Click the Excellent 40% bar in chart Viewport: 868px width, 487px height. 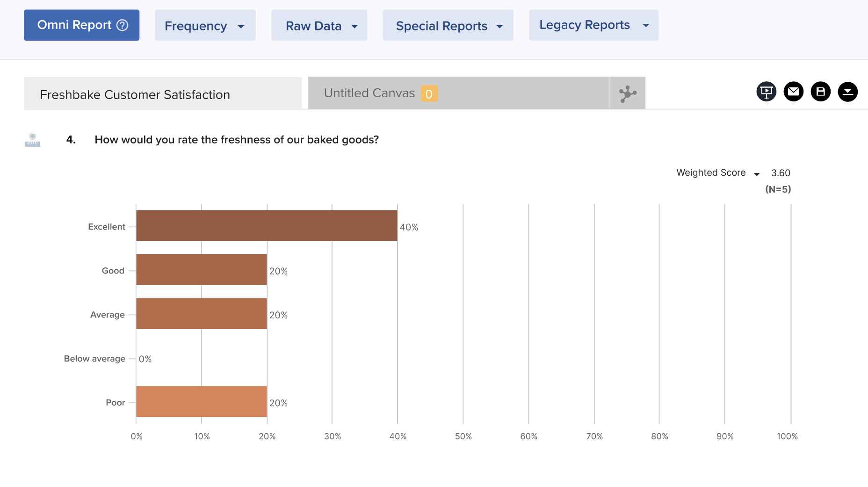click(x=267, y=226)
